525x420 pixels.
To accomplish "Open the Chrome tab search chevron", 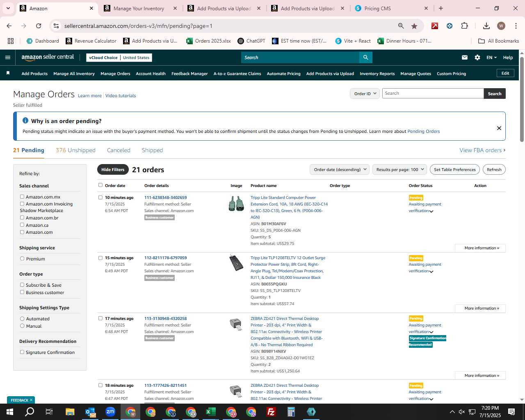I will pos(8,8).
